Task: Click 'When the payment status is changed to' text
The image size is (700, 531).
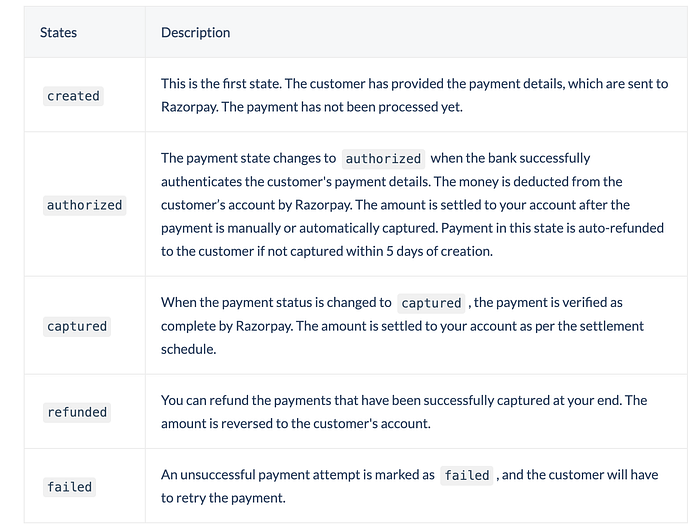Action: pyautogui.click(x=276, y=303)
